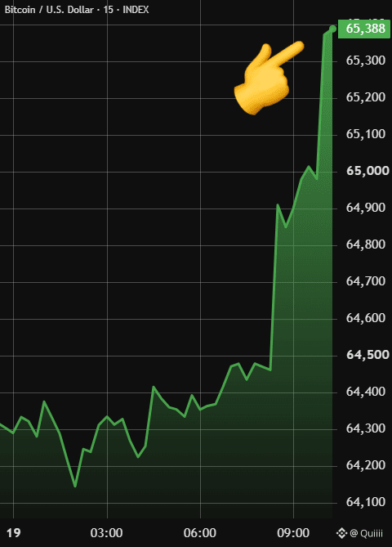Click the 64,900 price axis label

pyautogui.click(x=366, y=208)
